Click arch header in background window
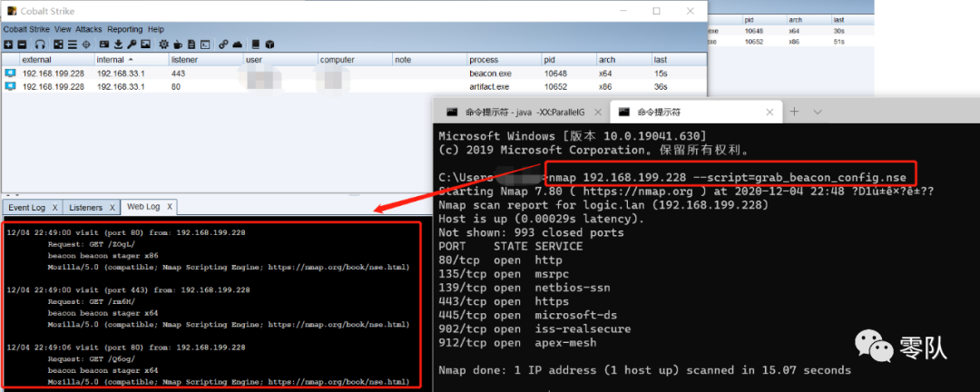This screenshot has height=392, width=980. coord(808,20)
